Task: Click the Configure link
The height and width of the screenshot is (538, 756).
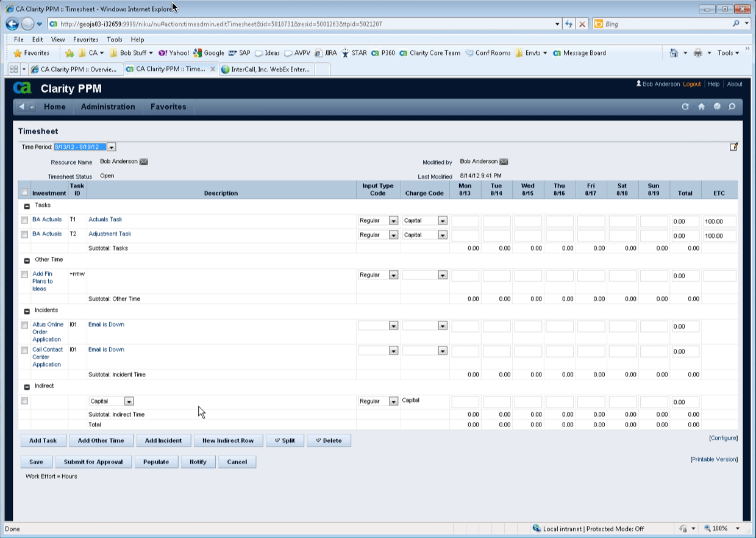Action: (723, 438)
